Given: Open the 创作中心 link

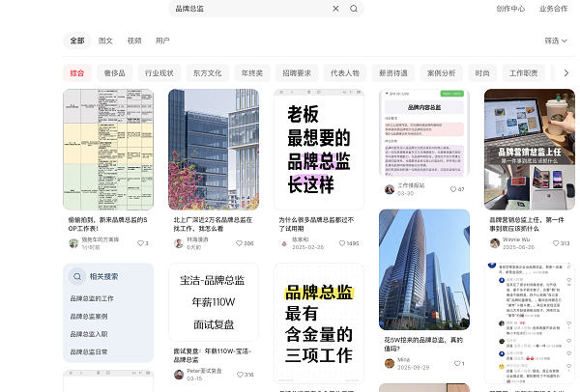Looking at the screenshot, I should click(x=510, y=9).
